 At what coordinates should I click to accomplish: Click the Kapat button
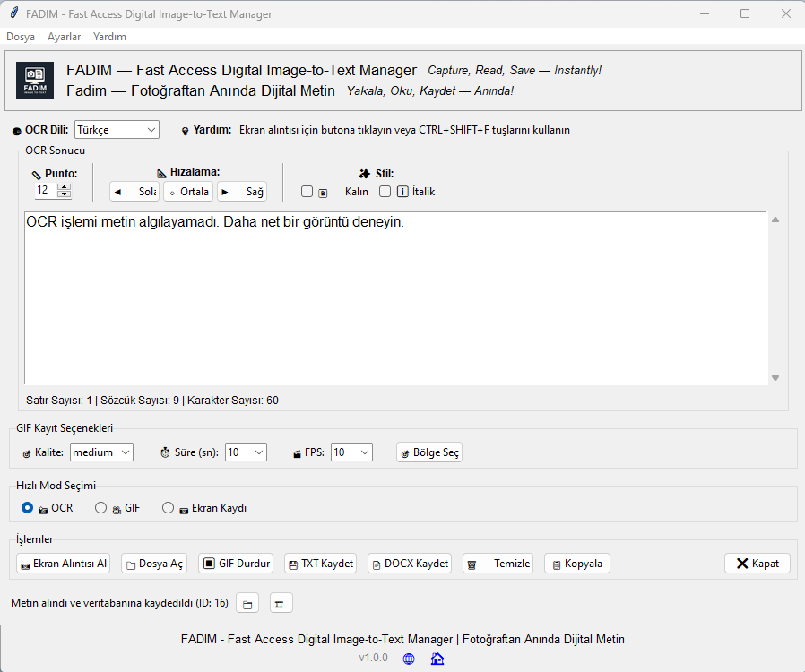pos(757,564)
